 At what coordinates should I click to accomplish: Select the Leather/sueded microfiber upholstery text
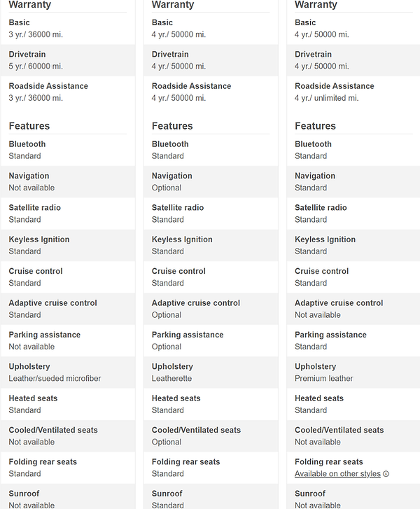55,379
